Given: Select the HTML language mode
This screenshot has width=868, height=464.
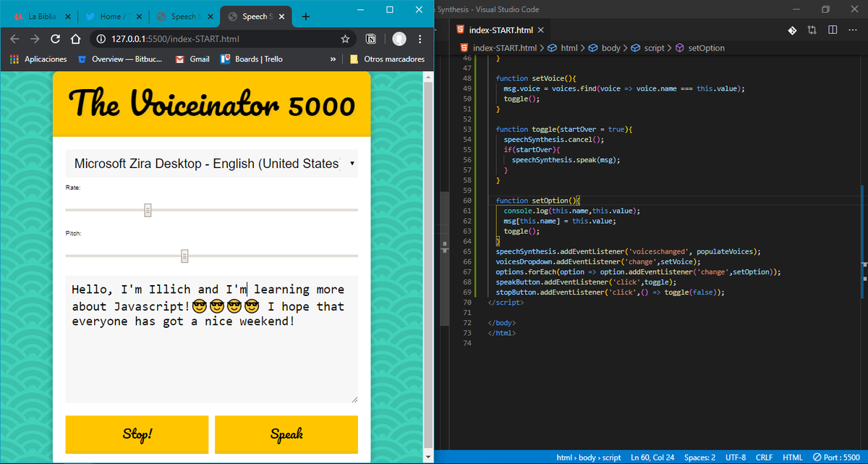Looking at the screenshot, I should [793, 457].
